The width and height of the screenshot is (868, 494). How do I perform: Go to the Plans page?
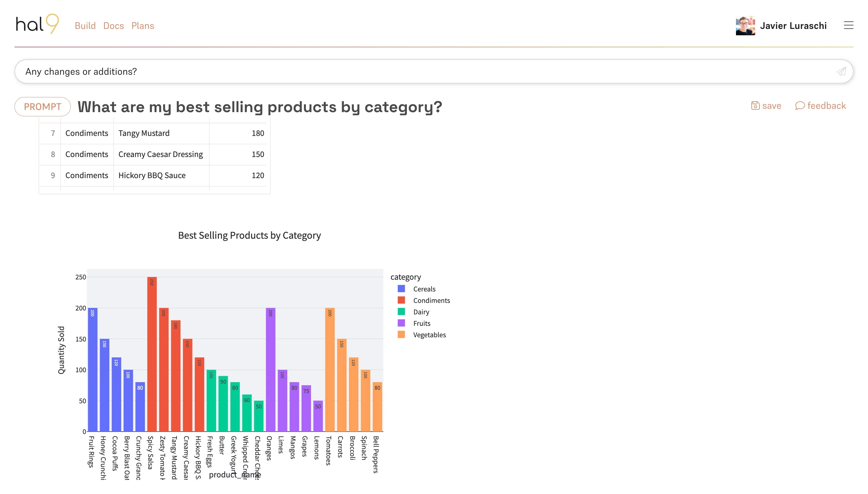click(x=143, y=26)
